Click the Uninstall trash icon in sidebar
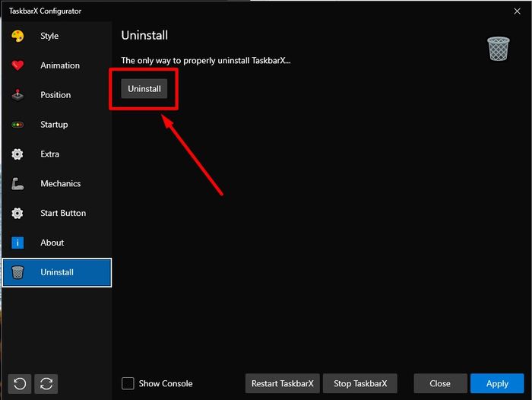Viewport: 532px width, 400px height. point(17,272)
